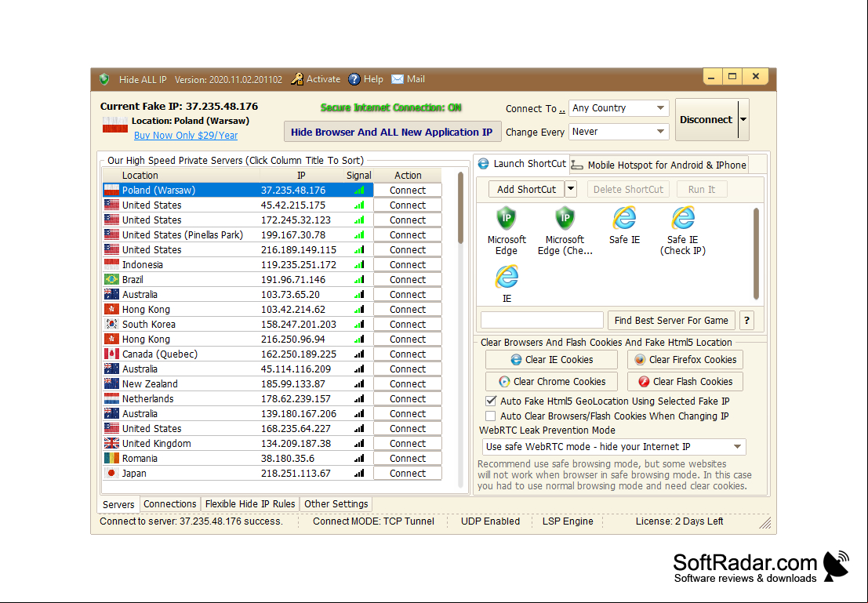This screenshot has height=603, width=868.
Task: Open the Buy Now Only $29/Year link
Action: 186,135
